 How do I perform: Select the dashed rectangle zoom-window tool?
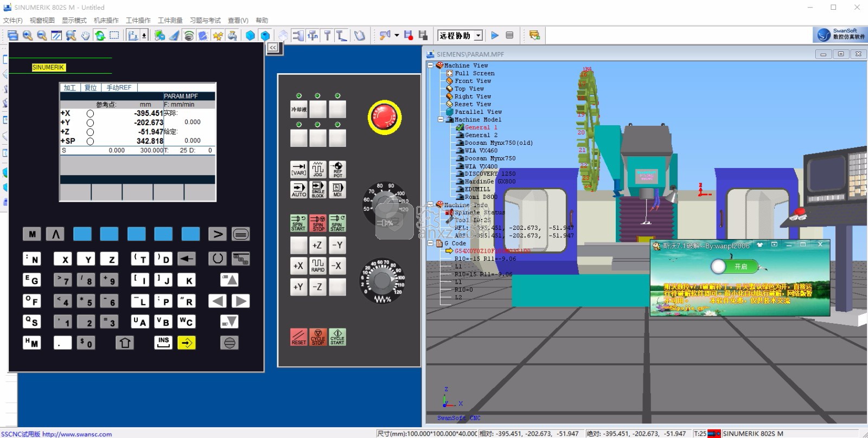(x=114, y=36)
